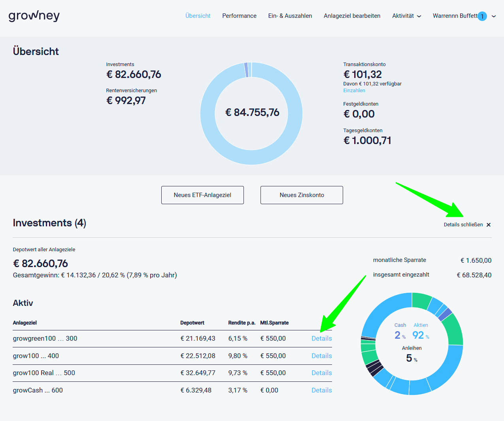
Task: Click Neues ETF-Anlageziel button
Action: click(x=202, y=195)
